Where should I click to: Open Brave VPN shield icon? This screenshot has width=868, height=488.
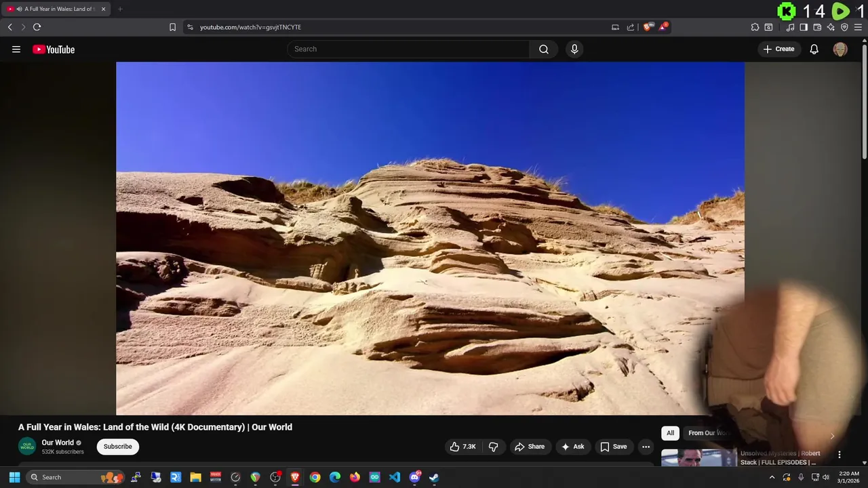pyautogui.click(x=844, y=27)
